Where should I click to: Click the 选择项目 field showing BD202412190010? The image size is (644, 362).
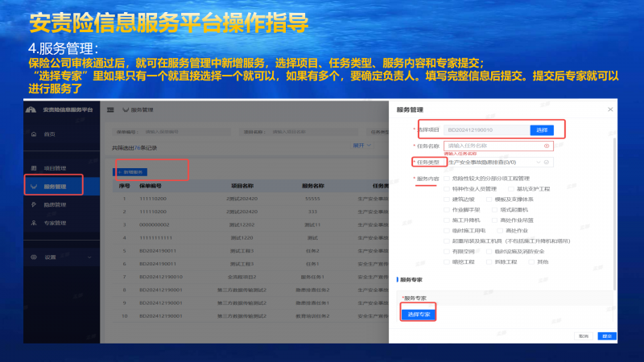click(486, 130)
